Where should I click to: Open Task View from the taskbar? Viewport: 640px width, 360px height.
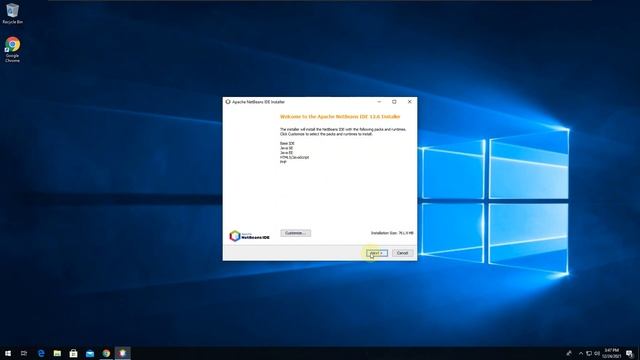coord(24,353)
